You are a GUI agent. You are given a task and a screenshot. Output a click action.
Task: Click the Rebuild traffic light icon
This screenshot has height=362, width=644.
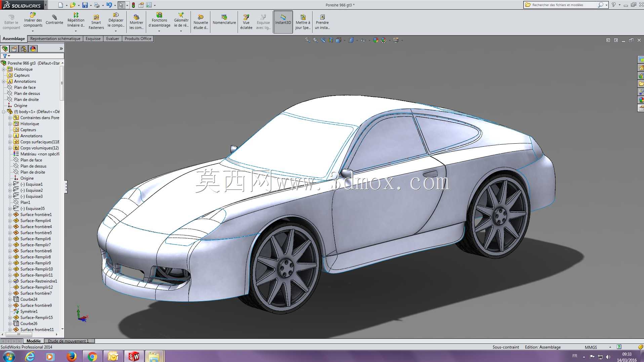pyautogui.click(x=133, y=5)
